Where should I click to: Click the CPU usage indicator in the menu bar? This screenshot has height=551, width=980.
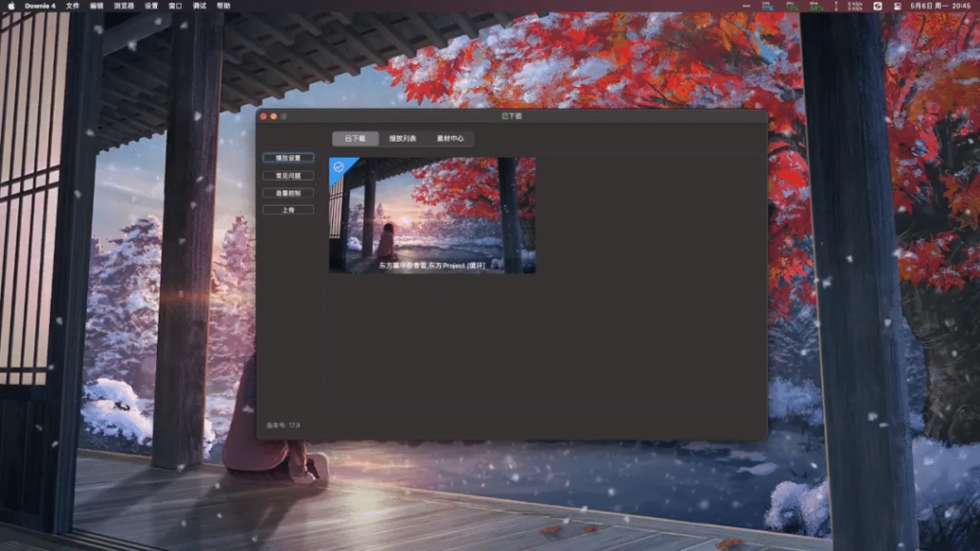click(x=791, y=8)
